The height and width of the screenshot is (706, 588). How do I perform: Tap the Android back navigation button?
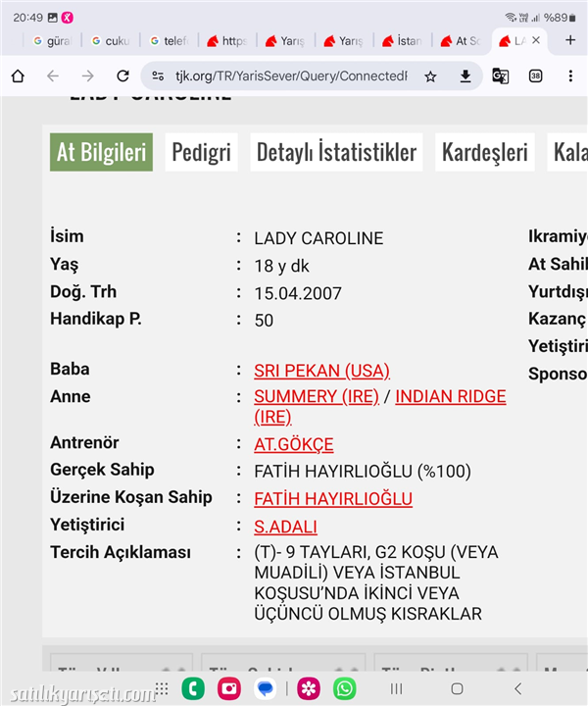[517, 688]
